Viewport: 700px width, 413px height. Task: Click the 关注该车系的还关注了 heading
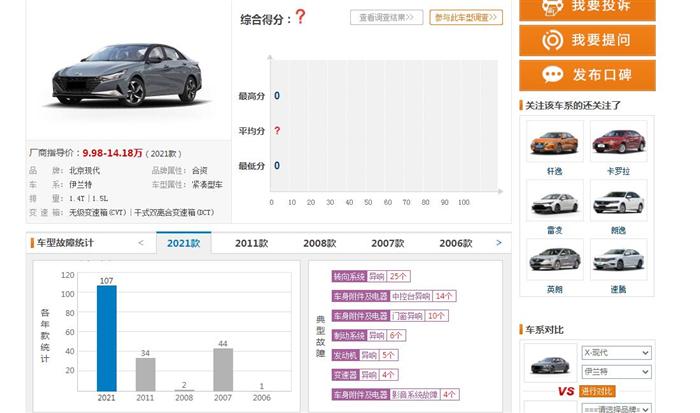(x=573, y=106)
